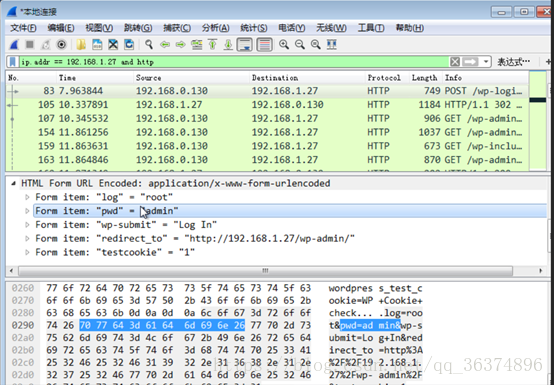Sort packets by the Time column header

click(95, 78)
